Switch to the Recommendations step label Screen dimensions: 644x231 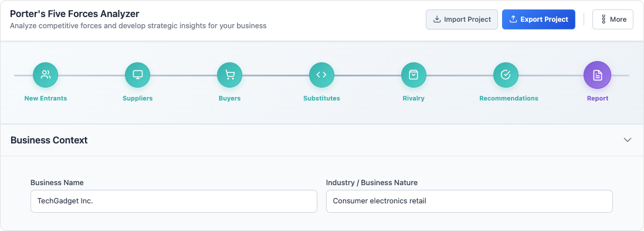pos(509,98)
